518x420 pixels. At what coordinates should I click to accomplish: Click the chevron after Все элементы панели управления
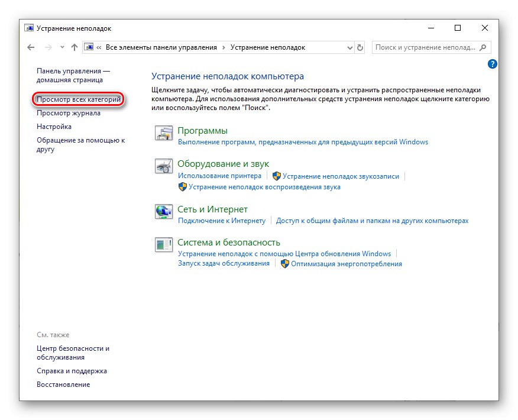pos(224,47)
